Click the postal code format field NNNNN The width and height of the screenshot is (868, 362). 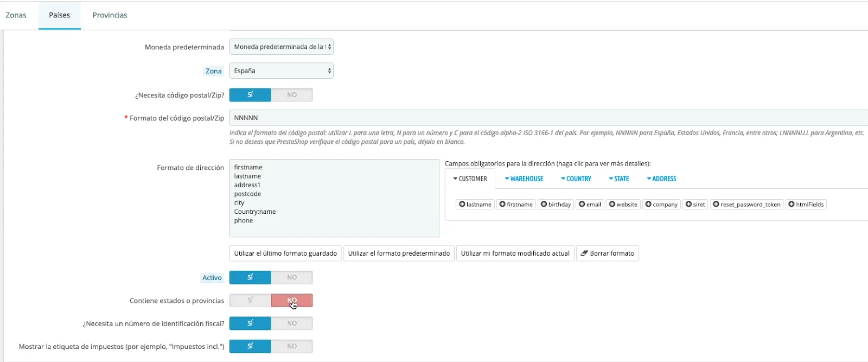[x=548, y=118]
